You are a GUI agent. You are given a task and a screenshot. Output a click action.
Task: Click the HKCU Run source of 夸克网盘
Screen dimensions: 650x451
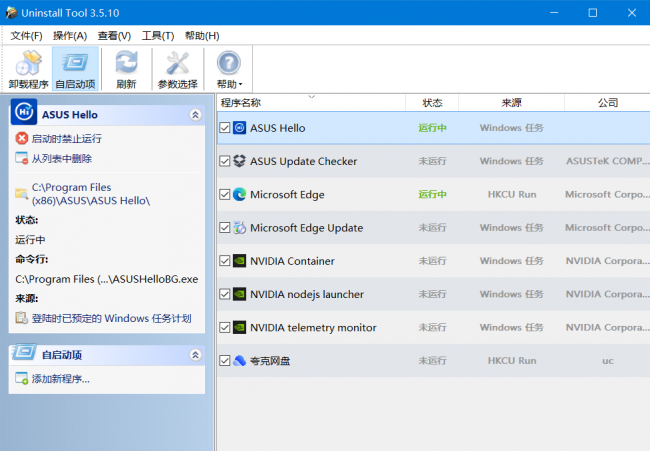[512, 361]
